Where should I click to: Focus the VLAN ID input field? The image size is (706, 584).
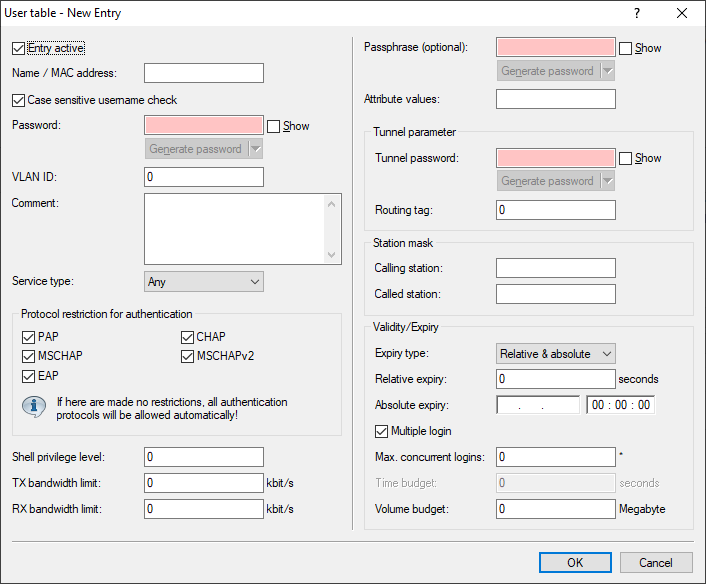tap(204, 177)
